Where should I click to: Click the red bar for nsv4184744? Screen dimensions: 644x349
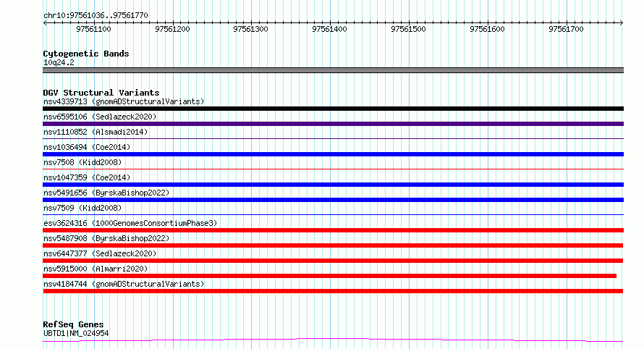(x=333, y=291)
